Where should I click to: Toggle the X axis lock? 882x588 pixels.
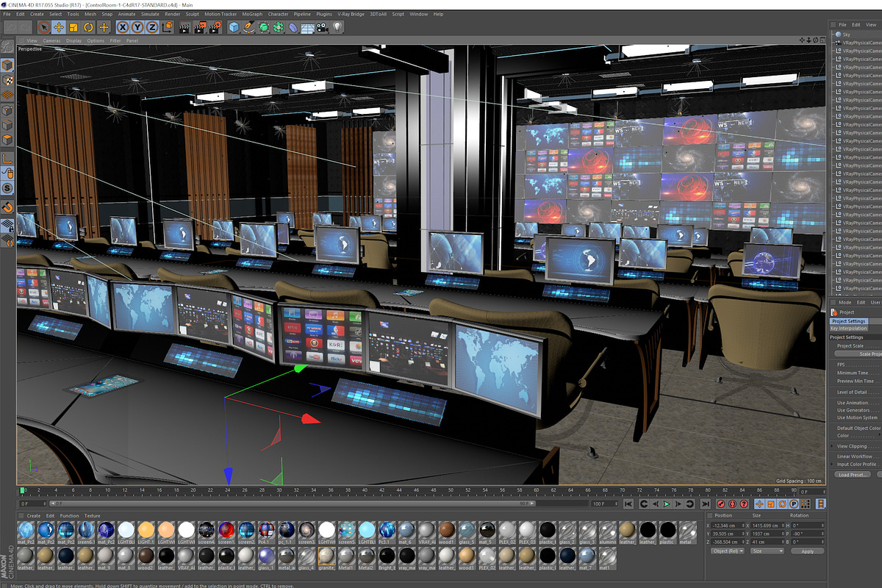click(123, 27)
